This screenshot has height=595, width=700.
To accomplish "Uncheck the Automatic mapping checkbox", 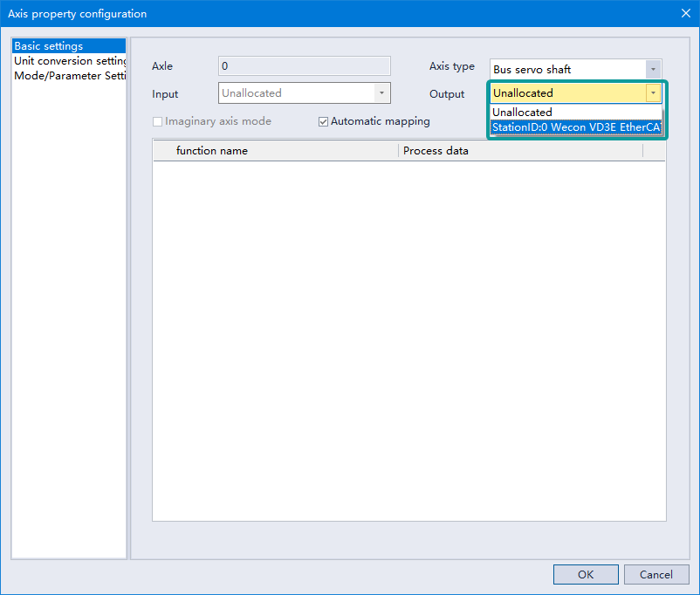I will click(324, 121).
